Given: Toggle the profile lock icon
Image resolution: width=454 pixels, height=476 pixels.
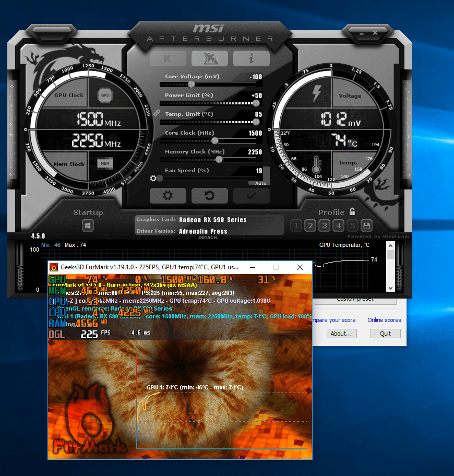Looking at the screenshot, I should (x=352, y=211).
